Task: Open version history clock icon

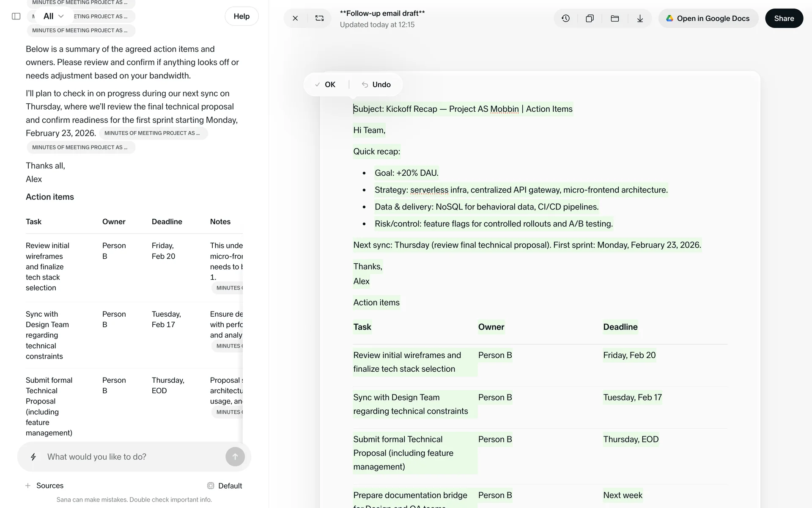Action: tap(565, 18)
